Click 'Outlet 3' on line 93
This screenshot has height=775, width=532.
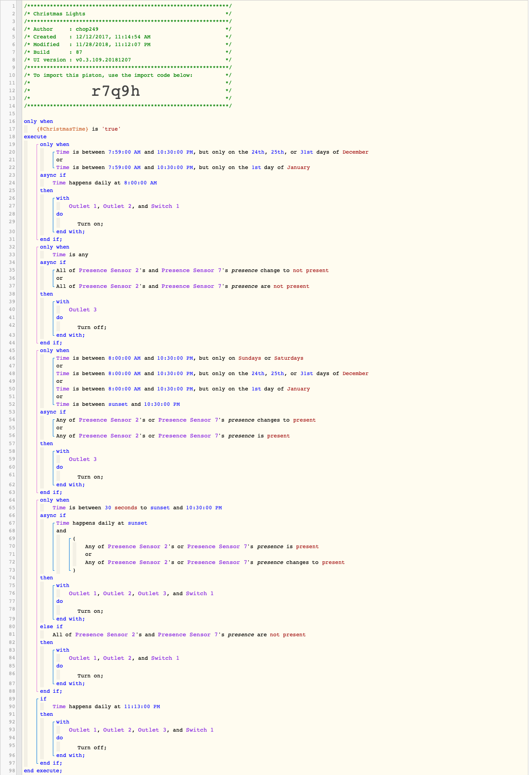point(152,730)
